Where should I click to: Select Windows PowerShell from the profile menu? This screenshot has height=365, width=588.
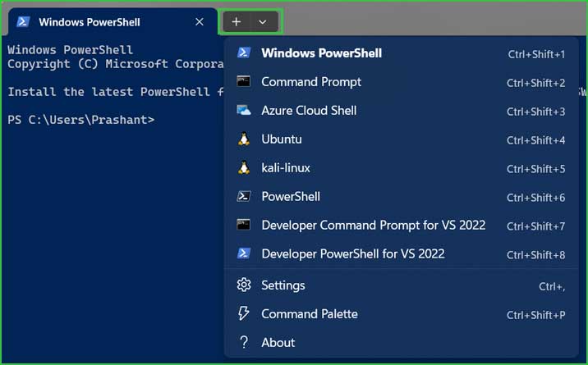[x=402, y=53]
